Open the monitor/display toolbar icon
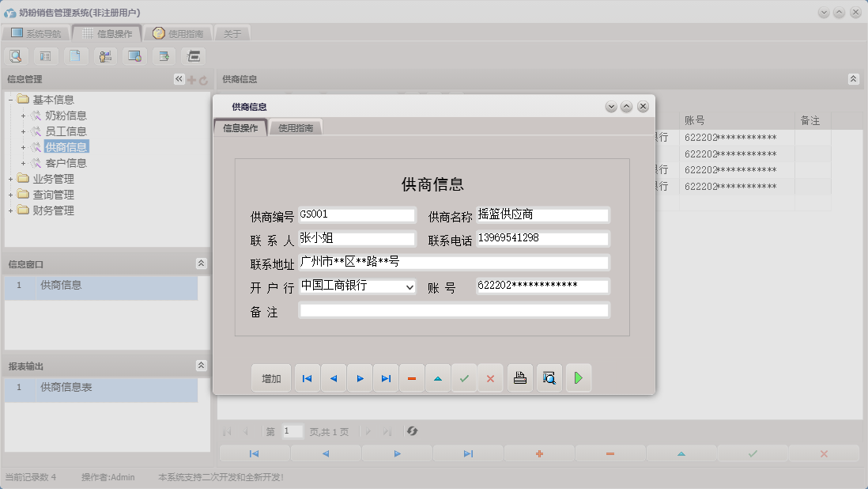Viewport: 868px width, 489px height. point(134,55)
